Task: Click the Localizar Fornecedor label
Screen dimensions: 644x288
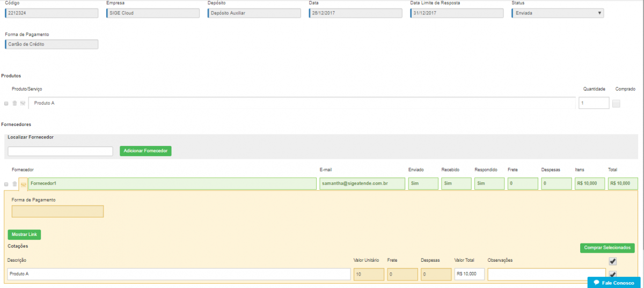Action: (31, 137)
